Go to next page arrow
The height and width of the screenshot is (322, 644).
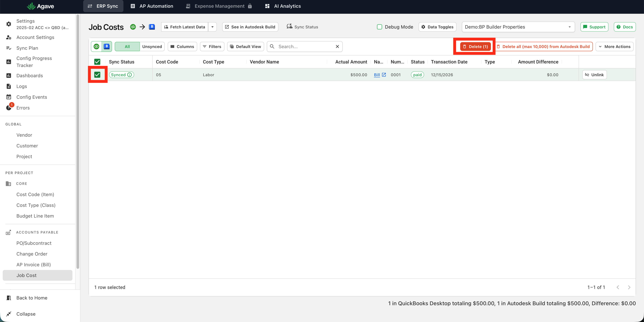[629, 287]
